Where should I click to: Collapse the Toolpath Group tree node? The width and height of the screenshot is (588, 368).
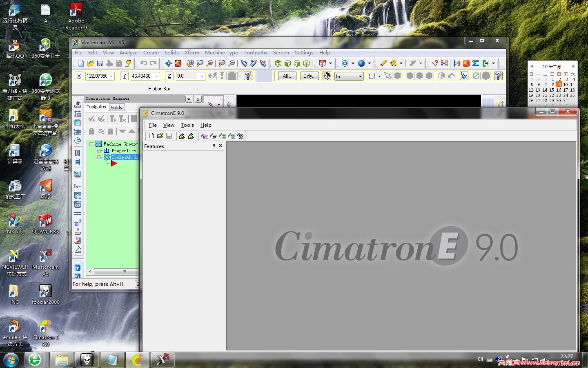(99, 157)
